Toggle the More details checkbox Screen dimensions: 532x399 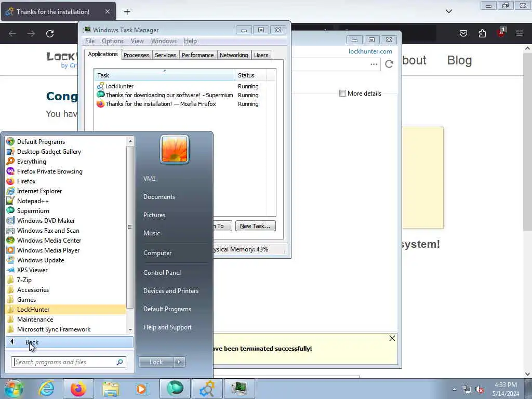coord(343,94)
